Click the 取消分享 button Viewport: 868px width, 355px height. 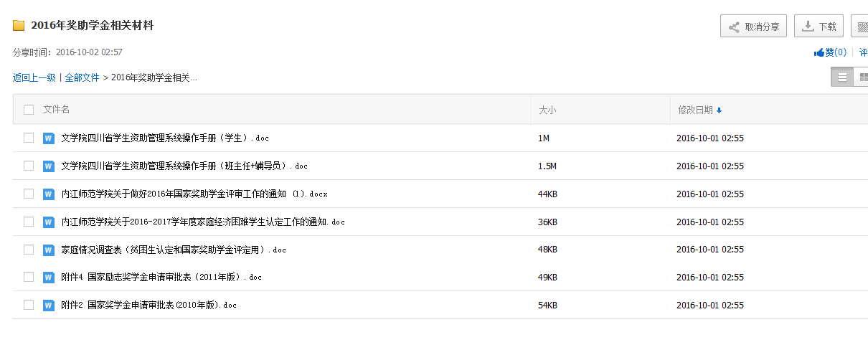point(753,27)
